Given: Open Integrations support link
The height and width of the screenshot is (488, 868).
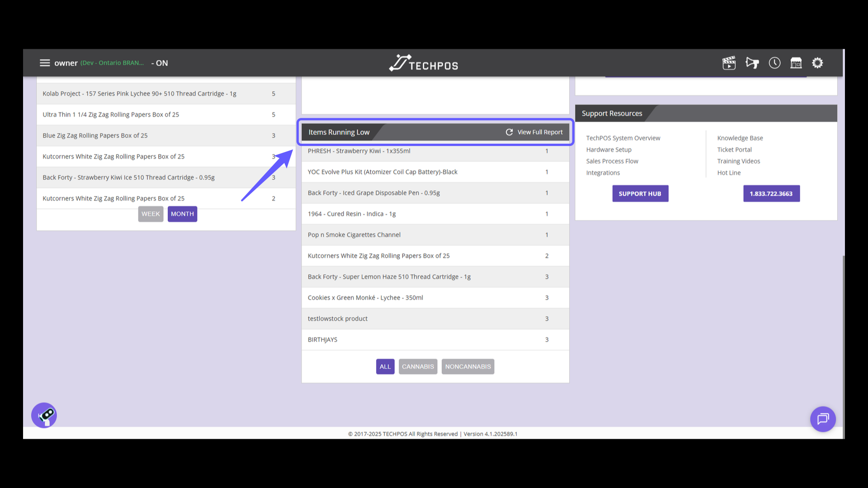Looking at the screenshot, I should tap(603, 173).
